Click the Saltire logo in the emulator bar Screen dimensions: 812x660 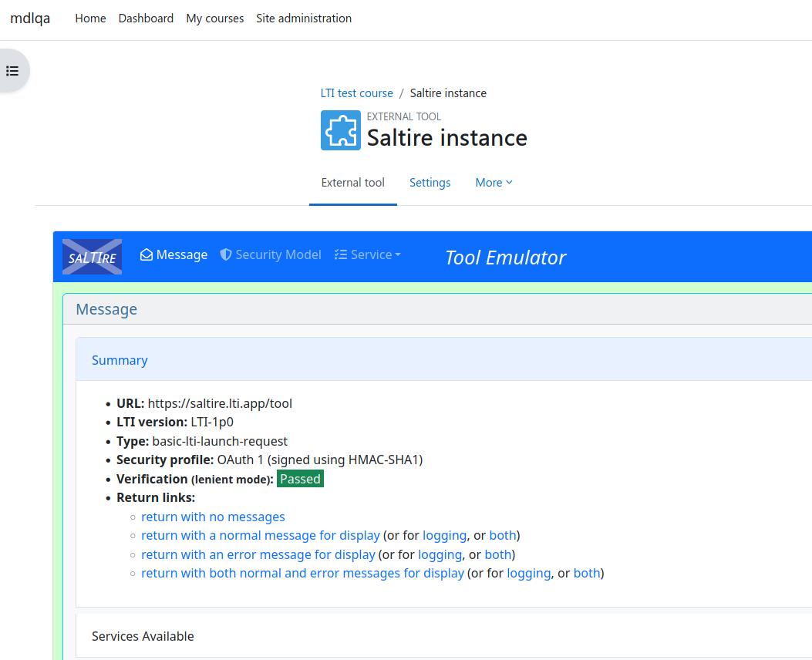(93, 257)
